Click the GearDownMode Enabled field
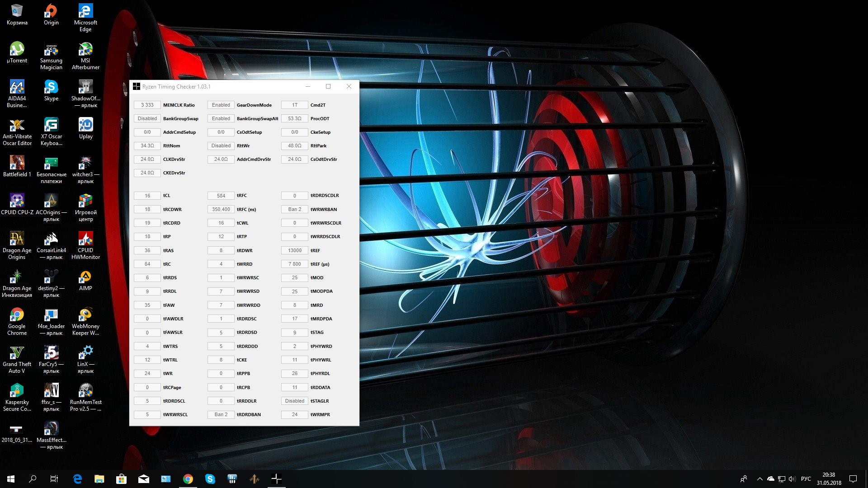This screenshot has height=488, width=868. click(221, 105)
